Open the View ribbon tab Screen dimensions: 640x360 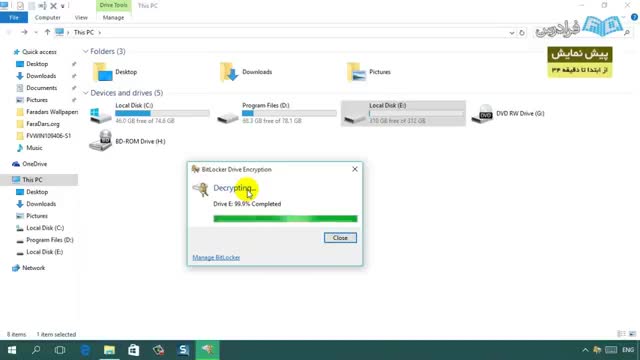pyautogui.click(x=81, y=18)
